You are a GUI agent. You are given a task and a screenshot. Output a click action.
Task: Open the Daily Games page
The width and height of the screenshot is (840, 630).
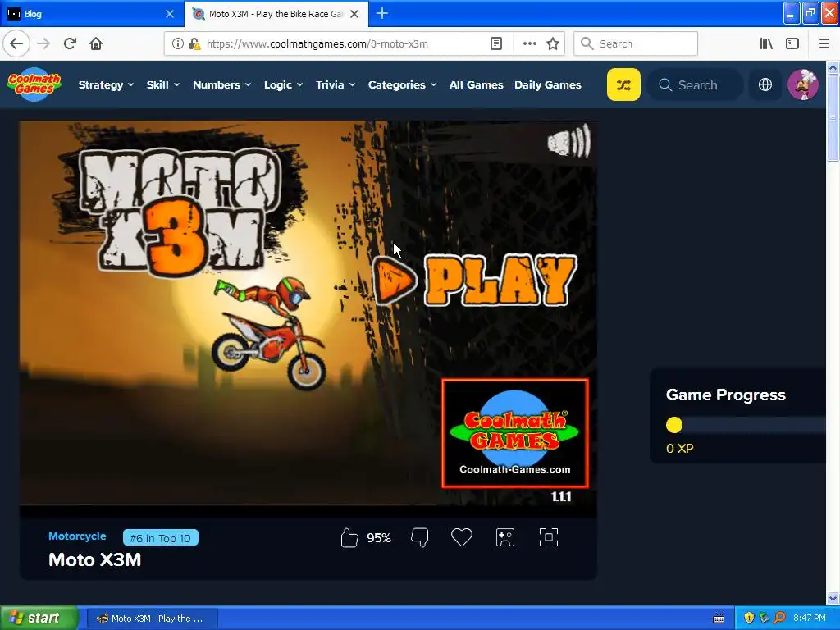[547, 84]
